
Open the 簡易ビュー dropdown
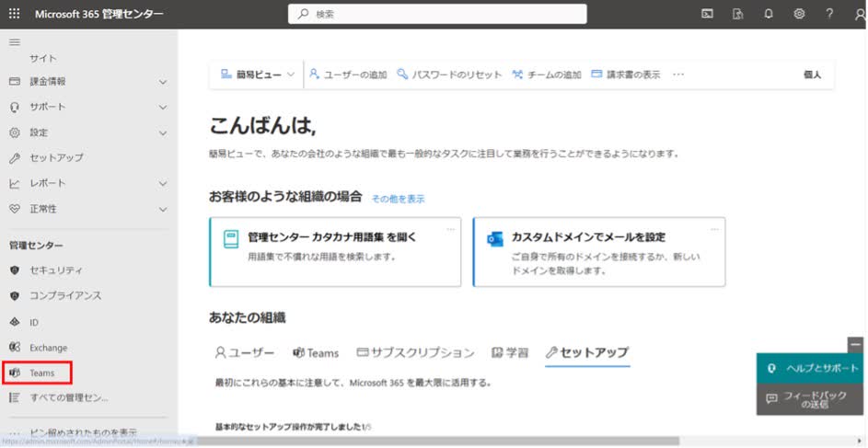pyautogui.click(x=258, y=75)
